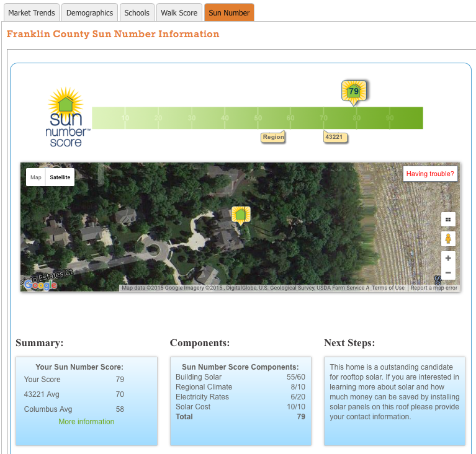Click the Next Steps description text
Screen dimensions: 476x454
pos(394,392)
